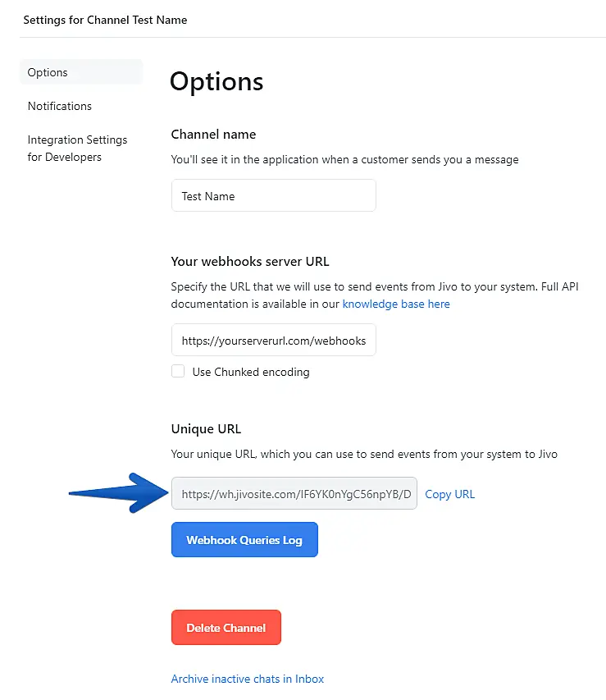606x700 pixels.
Task: Click 'Archive inactive chats in Inbox' link
Action: pos(247,679)
